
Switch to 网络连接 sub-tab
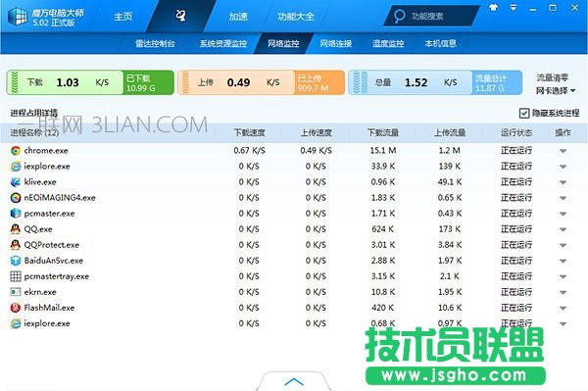pos(335,43)
